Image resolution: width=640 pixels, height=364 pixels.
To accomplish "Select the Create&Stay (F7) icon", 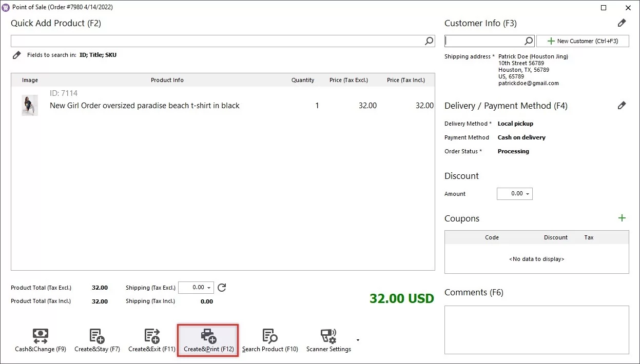I will tap(96, 336).
